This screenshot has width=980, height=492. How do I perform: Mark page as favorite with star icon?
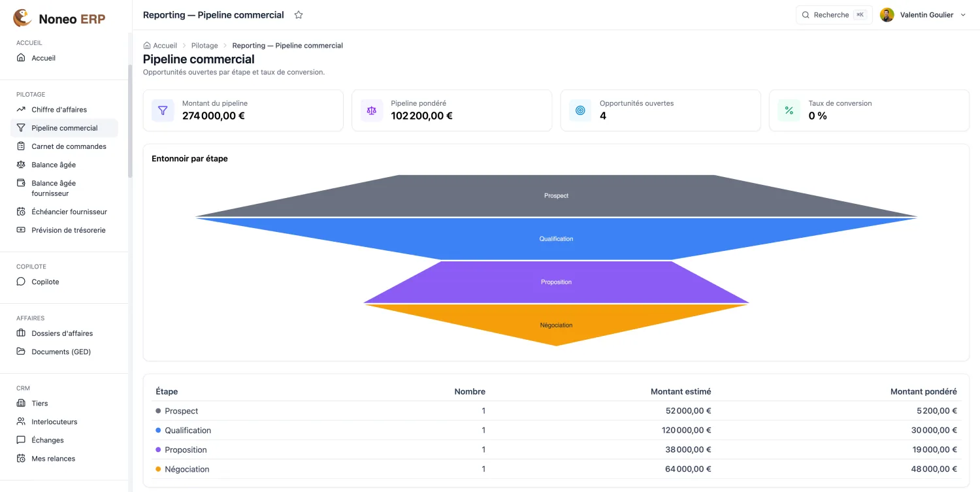(299, 15)
